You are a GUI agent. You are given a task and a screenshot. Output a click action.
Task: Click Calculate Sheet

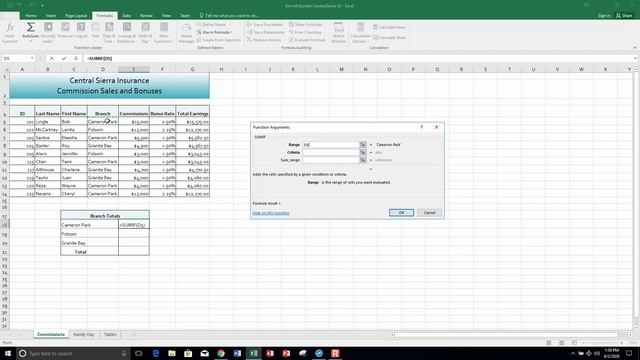(x=389, y=37)
